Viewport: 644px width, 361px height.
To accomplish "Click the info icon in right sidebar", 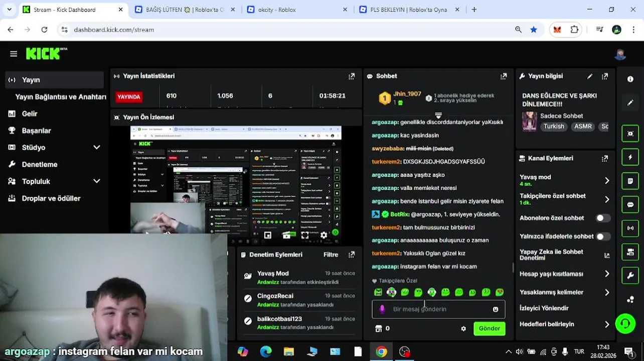I will point(630,79).
